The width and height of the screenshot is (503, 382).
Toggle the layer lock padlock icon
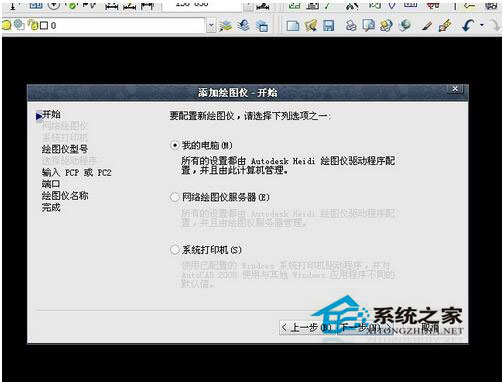point(33,25)
